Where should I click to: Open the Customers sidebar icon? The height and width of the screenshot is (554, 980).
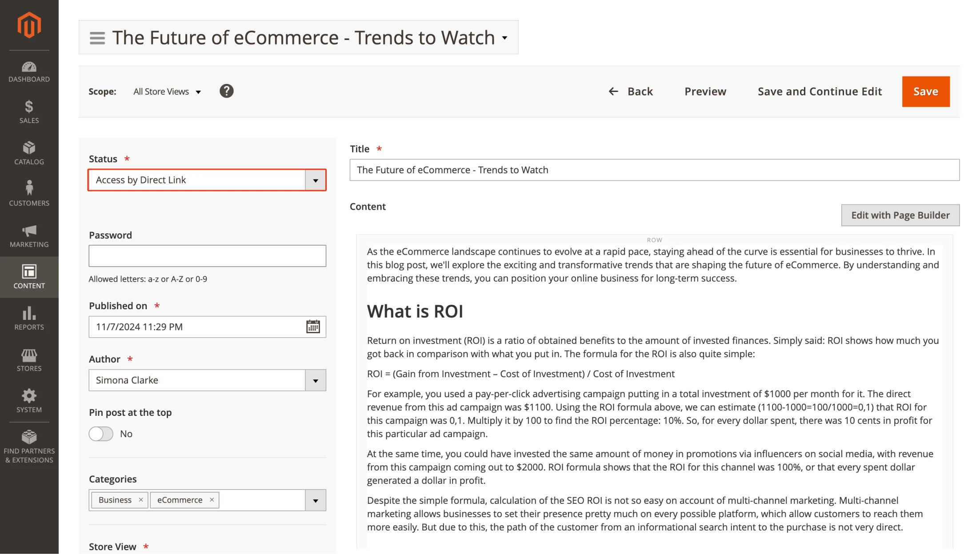tap(29, 194)
